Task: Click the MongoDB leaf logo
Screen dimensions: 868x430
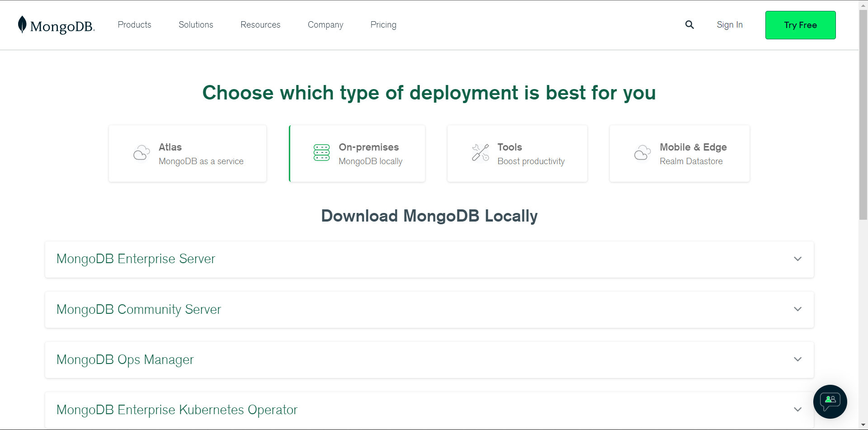Action: coord(21,25)
